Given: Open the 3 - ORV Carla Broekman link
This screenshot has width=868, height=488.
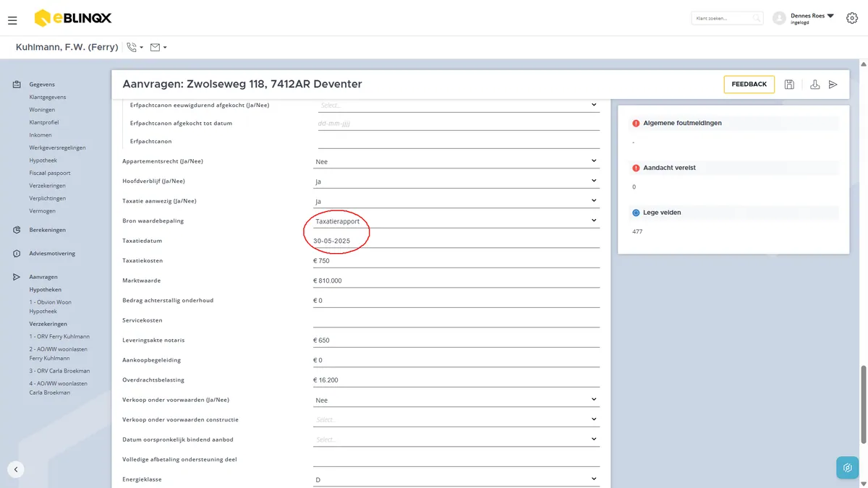Looking at the screenshot, I should [x=59, y=371].
